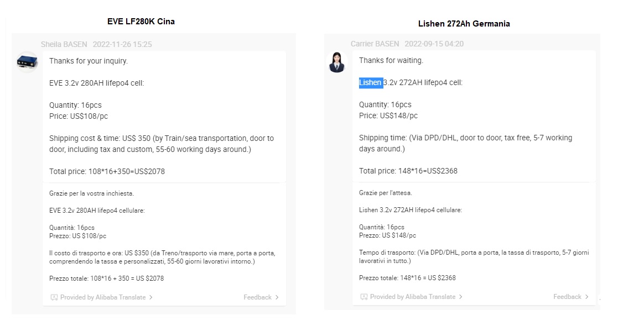Click the Feedback arrow in Sheila's message
Viewport: 644px width, 331px height.
(277, 297)
